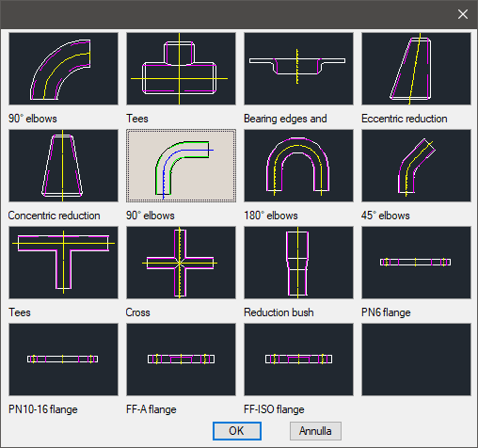
Task: Select the first-row 90° elbows thumbnail
Action: [63, 69]
